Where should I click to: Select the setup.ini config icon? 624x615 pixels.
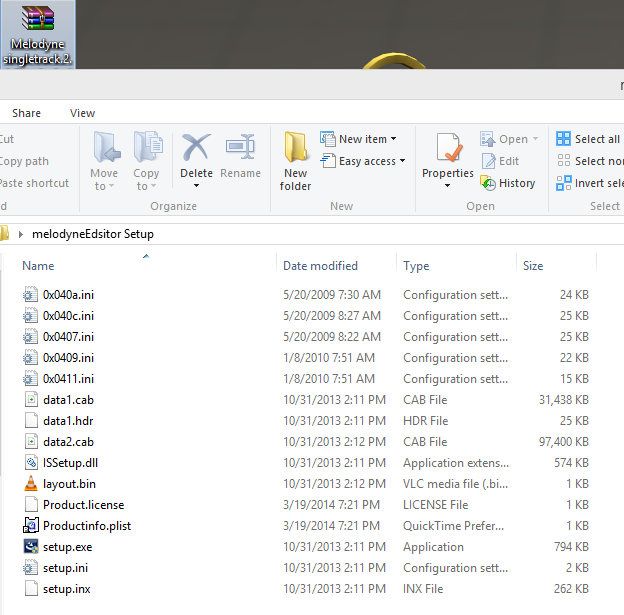[30, 568]
